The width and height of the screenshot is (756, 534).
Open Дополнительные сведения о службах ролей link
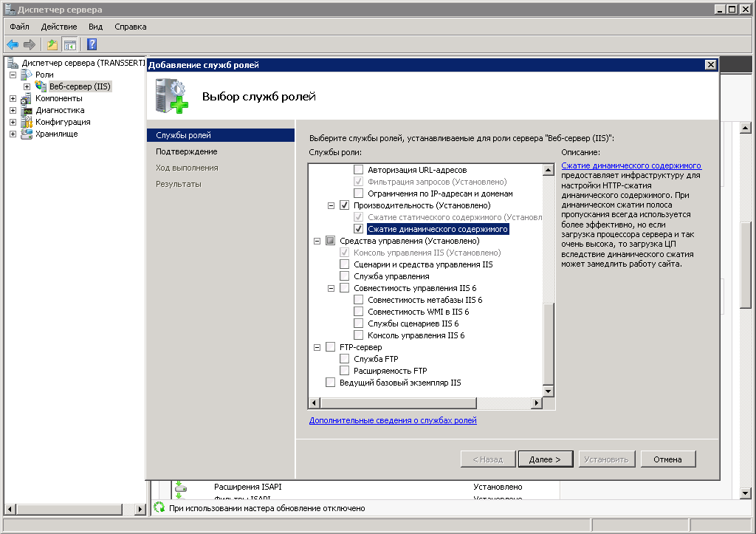[393, 420]
